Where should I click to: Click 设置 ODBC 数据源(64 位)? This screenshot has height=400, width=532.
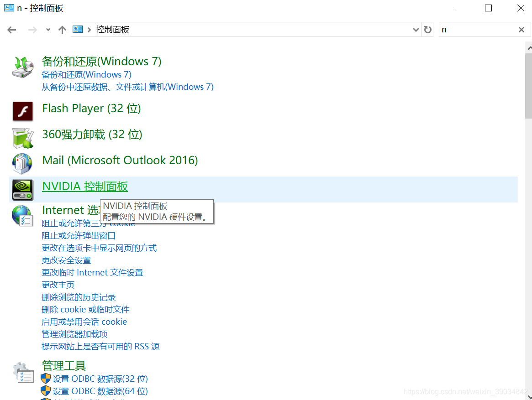[x=100, y=391]
